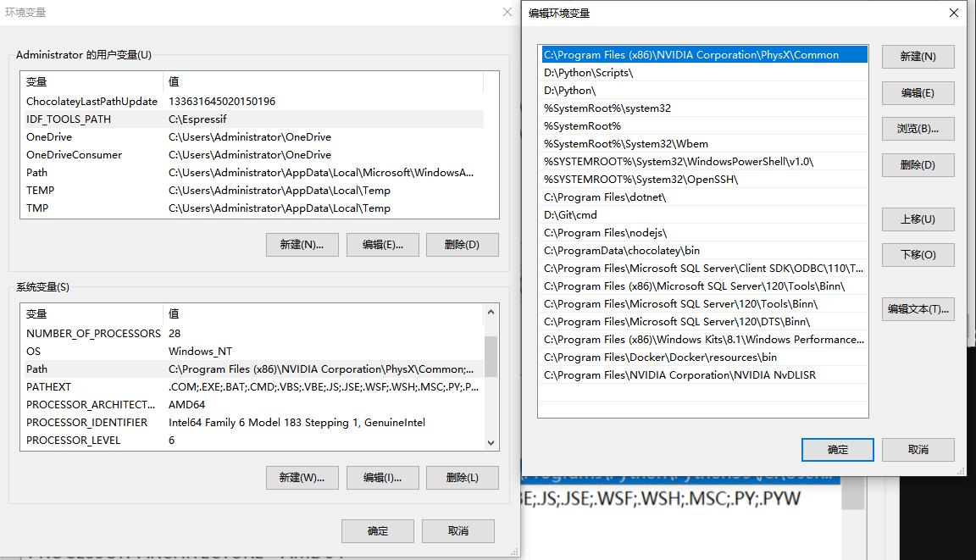Select the NVIDIA NvDLISR path entry
Screen dimensions: 976x560
pyautogui.click(x=704, y=375)
